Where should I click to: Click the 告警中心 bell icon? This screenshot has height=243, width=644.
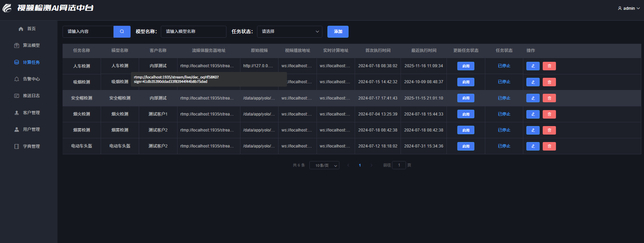[17, 79]
